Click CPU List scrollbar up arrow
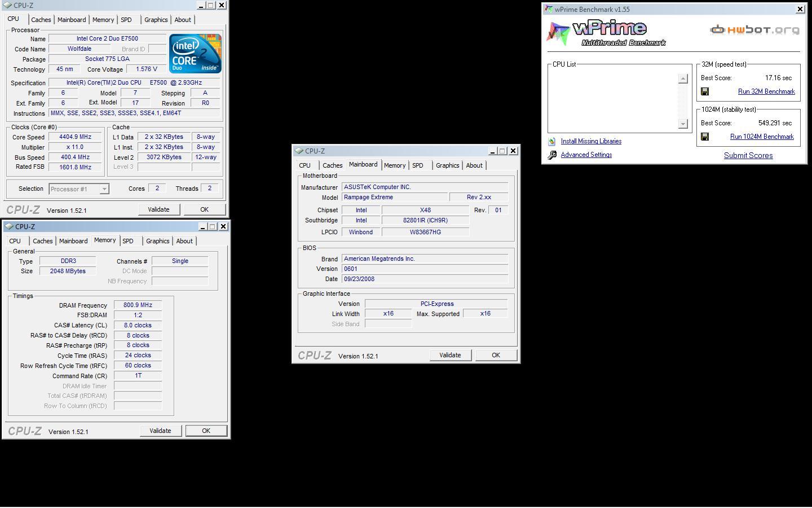The width and height of the screenshot is (812, 508). click(x=683, y=78)
